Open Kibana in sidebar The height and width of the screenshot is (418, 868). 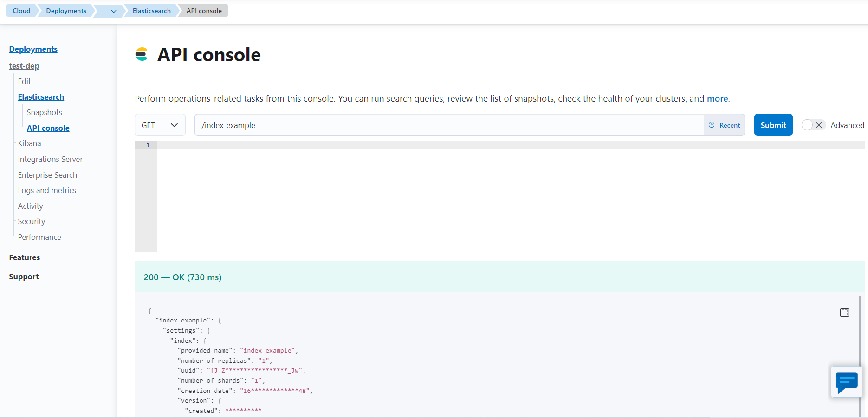pyautogui.click(x=29, y=143)
